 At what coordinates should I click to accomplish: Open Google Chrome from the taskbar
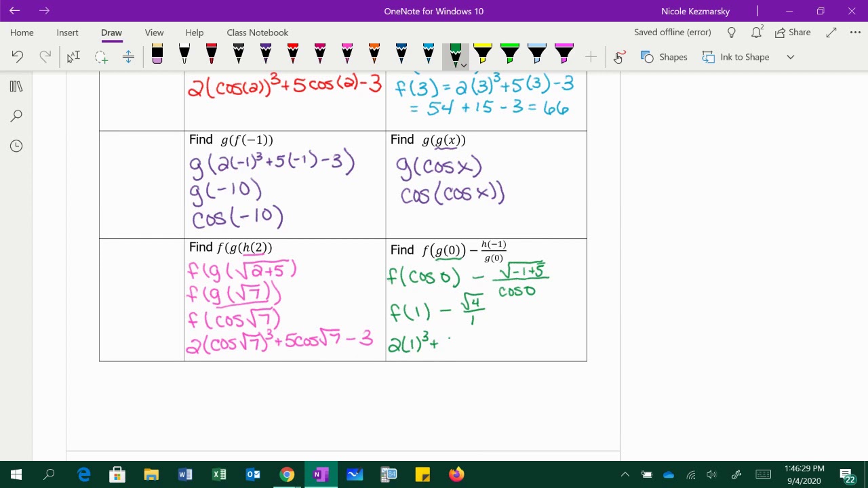tap(287, 474)
